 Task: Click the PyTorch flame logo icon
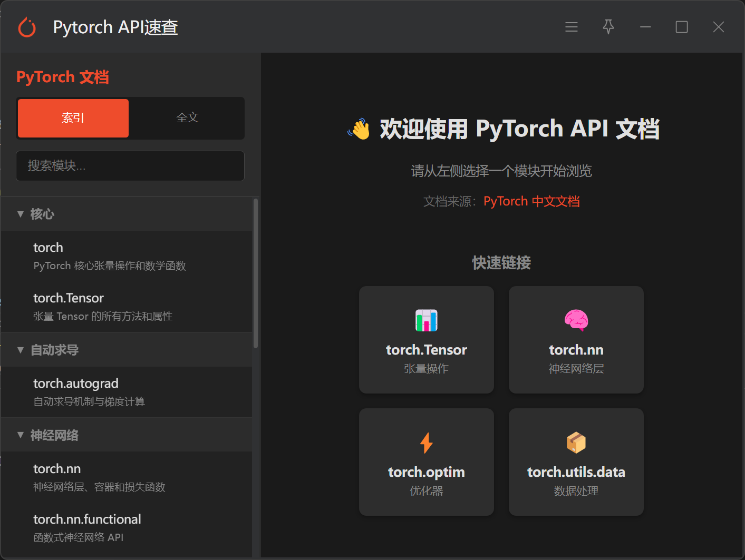coord(27,27)
